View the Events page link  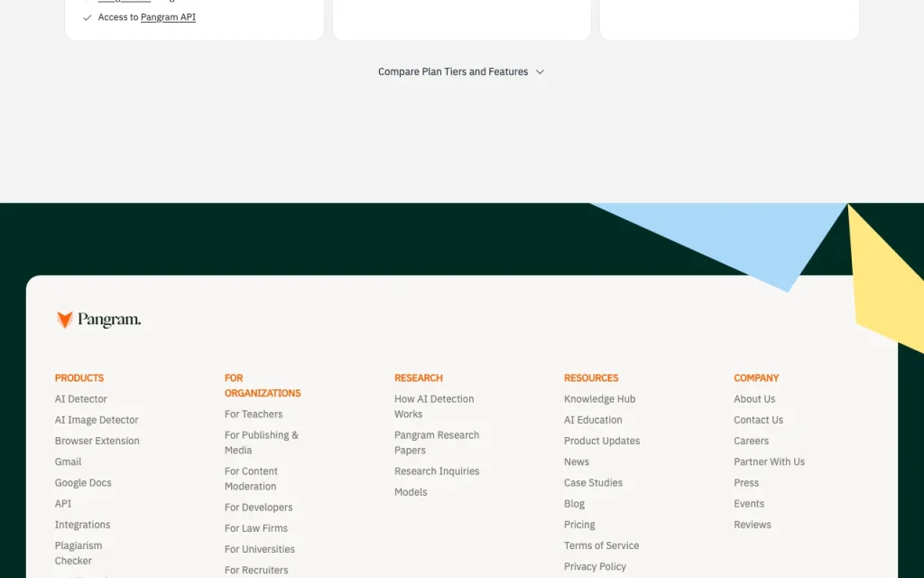tap(749, 504)
